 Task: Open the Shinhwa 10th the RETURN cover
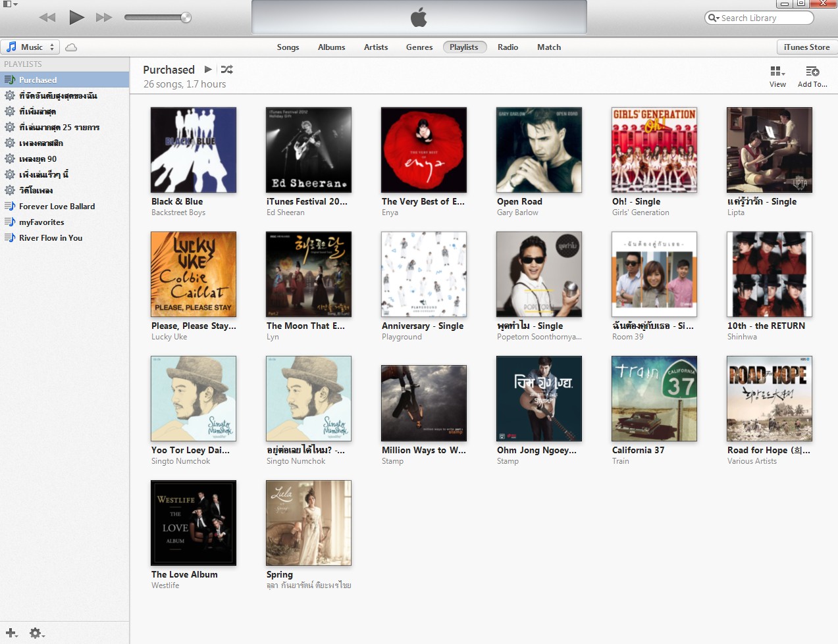(770, 274)
